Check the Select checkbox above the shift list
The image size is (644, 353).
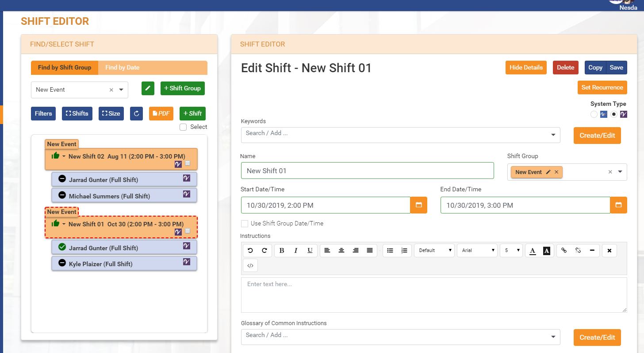[x=183, y=127]
